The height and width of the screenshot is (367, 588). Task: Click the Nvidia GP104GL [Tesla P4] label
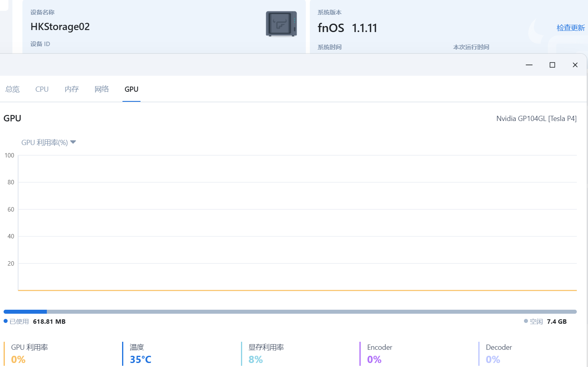pyautogui.click(x=536, y=119)
